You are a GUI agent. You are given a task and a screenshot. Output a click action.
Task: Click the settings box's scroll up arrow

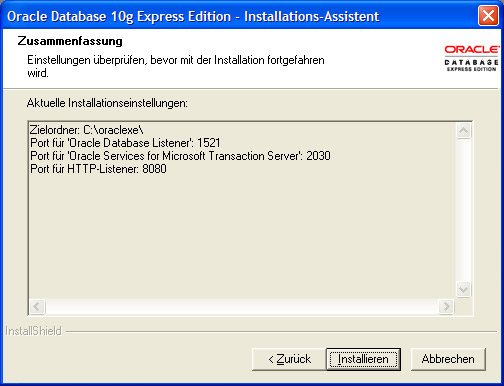pyautogui.click(x=463, y=131)
